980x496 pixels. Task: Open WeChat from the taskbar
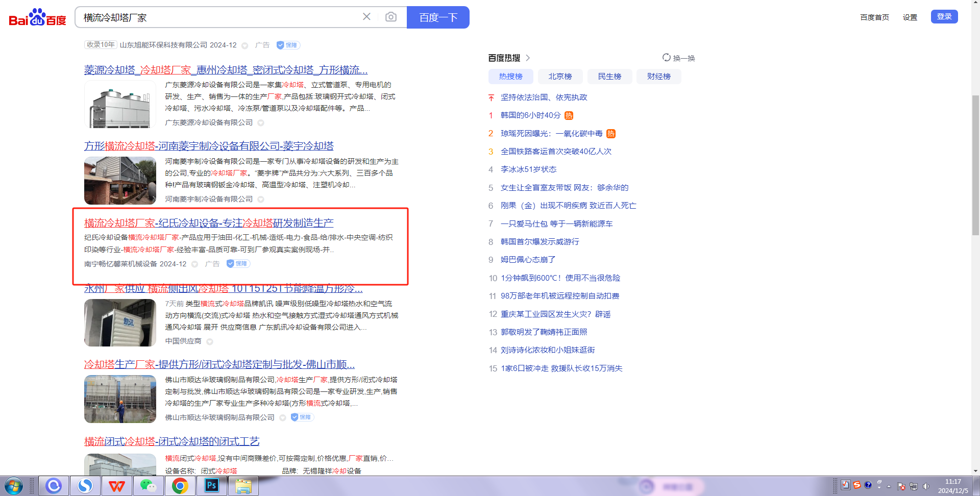pyautogui.click(x=148, y=486)
